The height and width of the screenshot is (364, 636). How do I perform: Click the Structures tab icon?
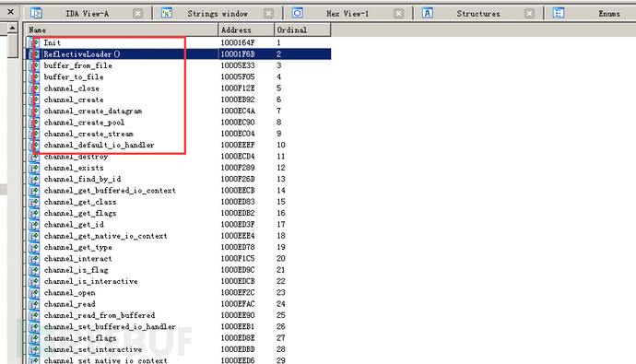(428, 13)
